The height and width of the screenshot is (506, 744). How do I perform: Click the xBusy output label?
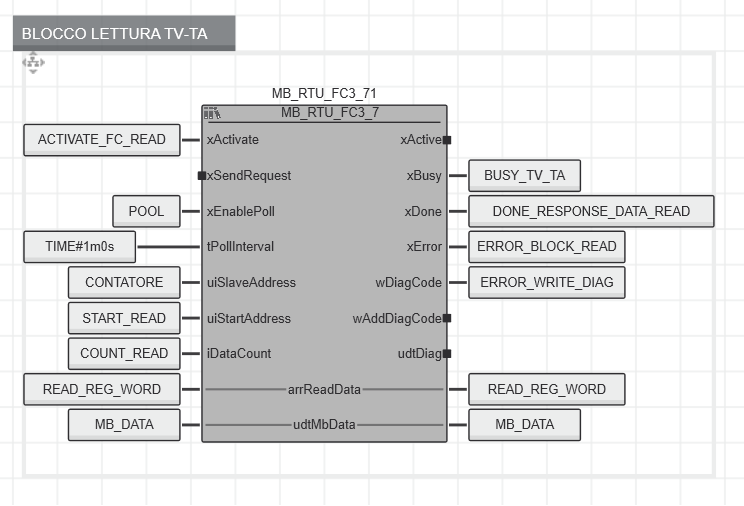pyautogui.click(x=424, y=176)
